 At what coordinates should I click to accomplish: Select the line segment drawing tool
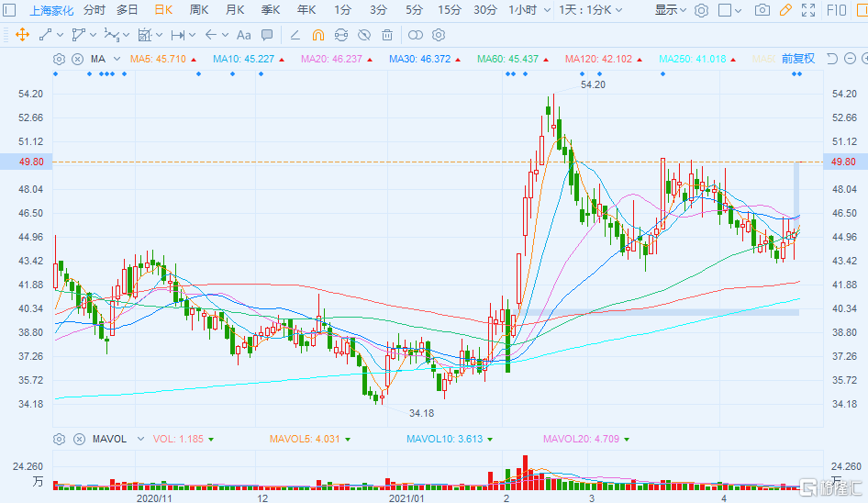45,35
